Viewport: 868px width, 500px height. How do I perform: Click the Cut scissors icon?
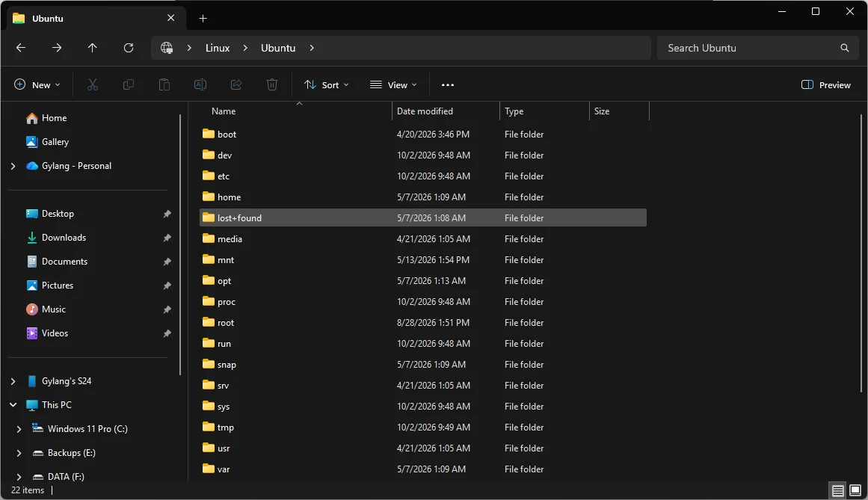(93, 84)
